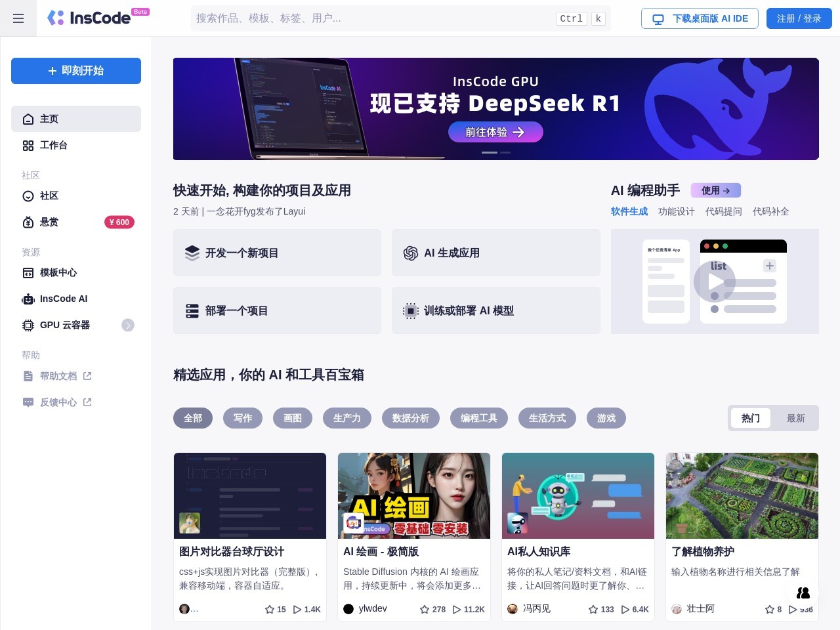
Task: Click the 注册 / 登录 button
Action: [799, 18]
